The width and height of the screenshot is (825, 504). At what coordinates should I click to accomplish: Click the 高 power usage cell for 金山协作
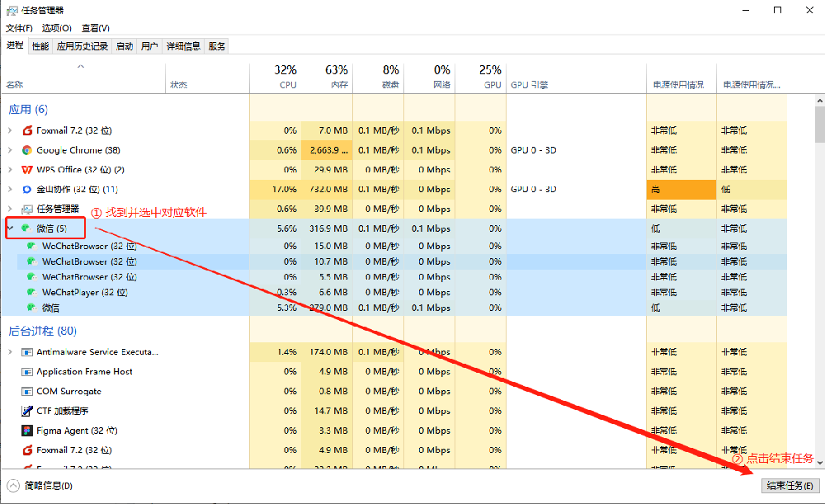click(x=681, y=190)
